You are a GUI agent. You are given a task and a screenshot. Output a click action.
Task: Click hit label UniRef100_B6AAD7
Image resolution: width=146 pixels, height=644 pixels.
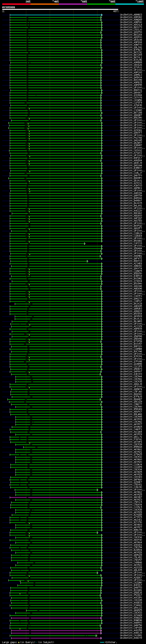click(131, 399)
